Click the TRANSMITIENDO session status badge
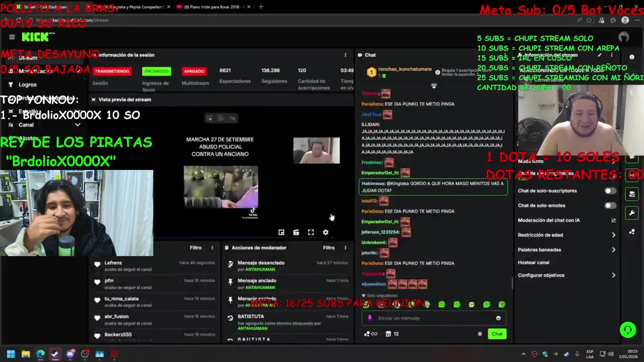 point(112,71)
